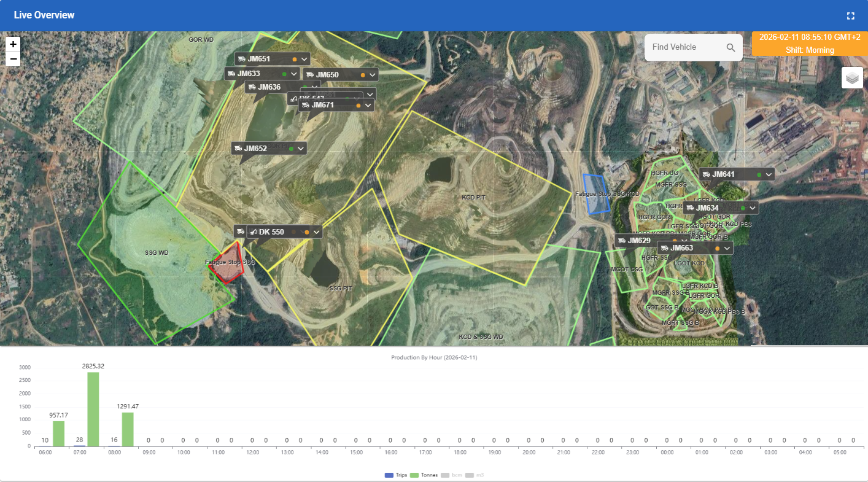This screenshot has height=482, width=868.
Task: Click the DK 550 excavator icon
Action: [x=253, y=232]
